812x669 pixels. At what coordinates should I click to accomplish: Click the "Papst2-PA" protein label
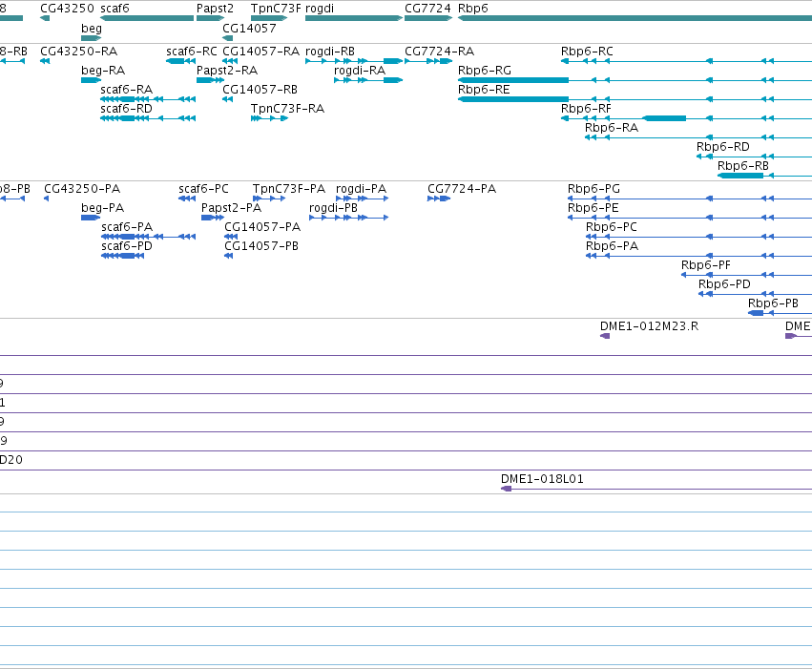coord(232,208)
